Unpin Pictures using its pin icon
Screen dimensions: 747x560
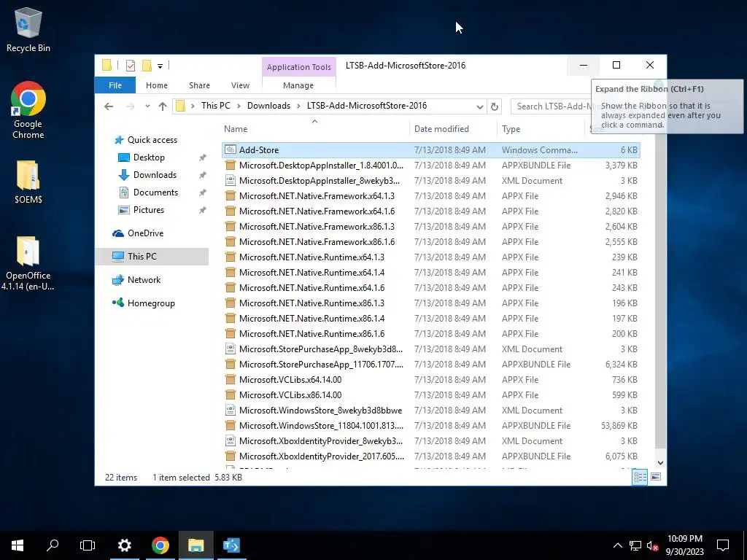tap(203, 211)
